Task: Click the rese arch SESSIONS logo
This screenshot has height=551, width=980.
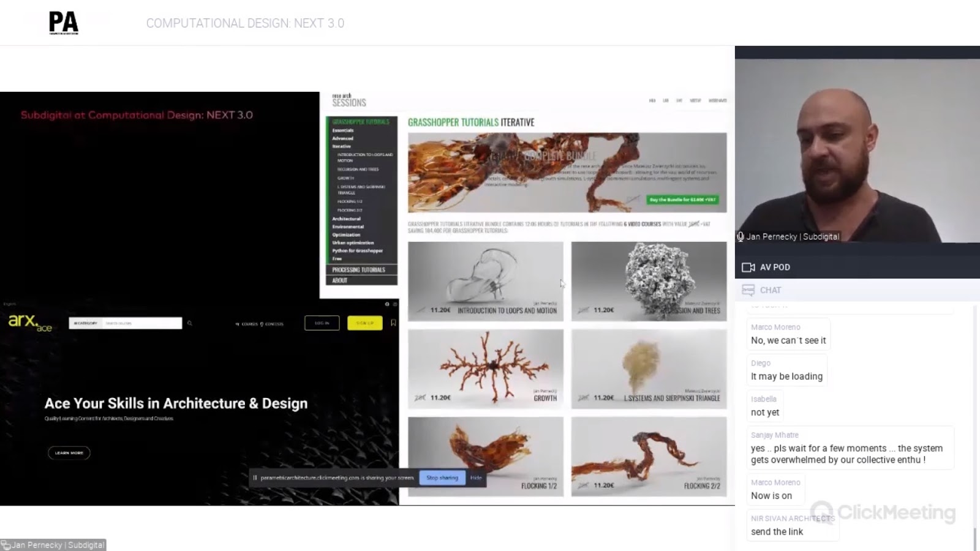Action: [349, 100]
